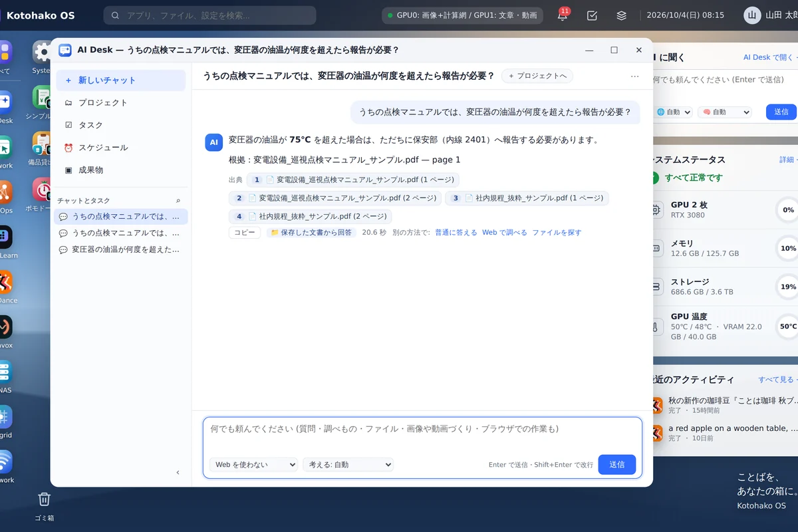The image size is (798, 532).
Task: Select スケジュール in the sidebar
Action: (x=120, y=148)
